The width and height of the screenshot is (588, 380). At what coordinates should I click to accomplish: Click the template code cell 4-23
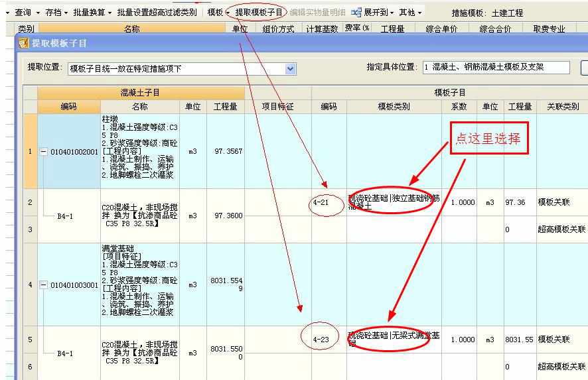click(x=329, y=340)
